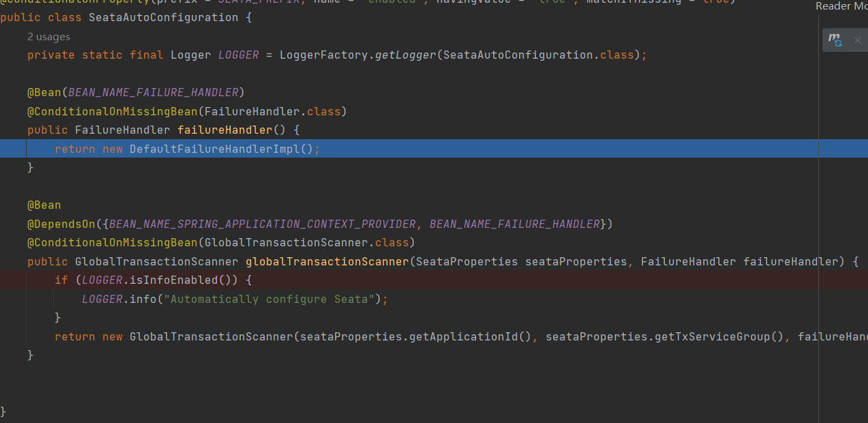Load Maven changes via the floating reload icon
Viewport: 868px width, 423px height.
click(835, 40)
